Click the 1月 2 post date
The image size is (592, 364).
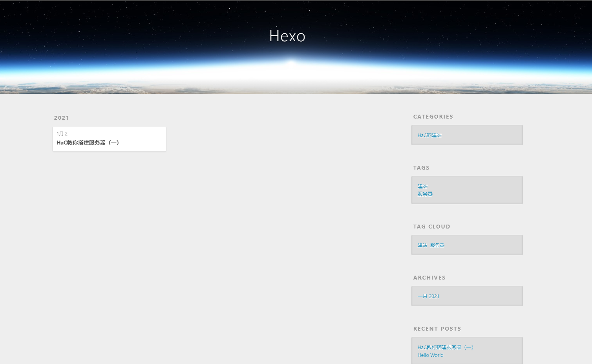tap(62, 134)
